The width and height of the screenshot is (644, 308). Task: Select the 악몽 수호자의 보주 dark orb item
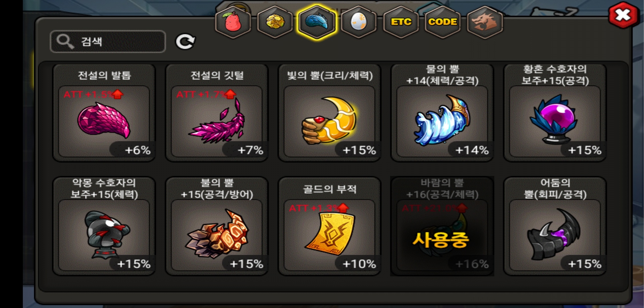click(x=104, y=226)
